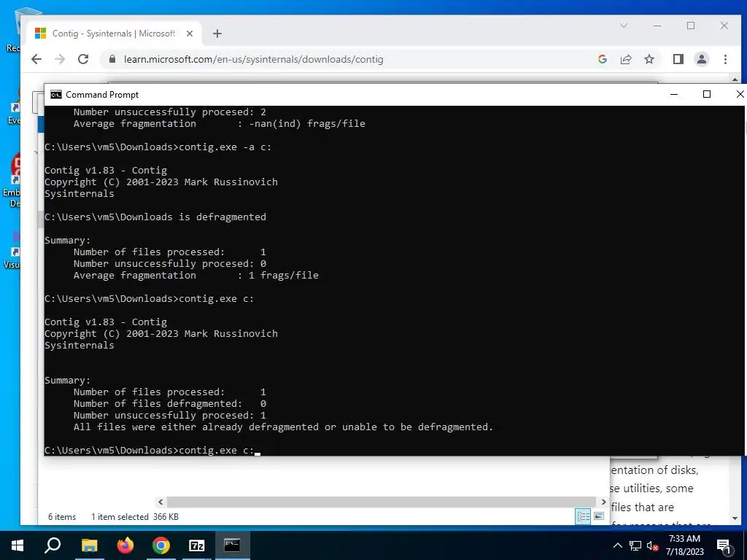Click 'Copyright (C) 2001-2023 Mark Russinovich' bottom line

[161, 334]
